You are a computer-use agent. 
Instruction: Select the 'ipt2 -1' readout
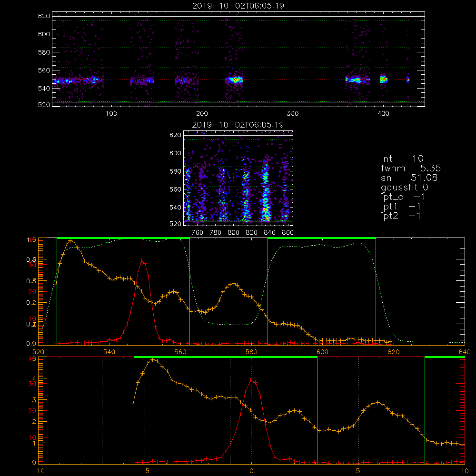coord(401,216)
